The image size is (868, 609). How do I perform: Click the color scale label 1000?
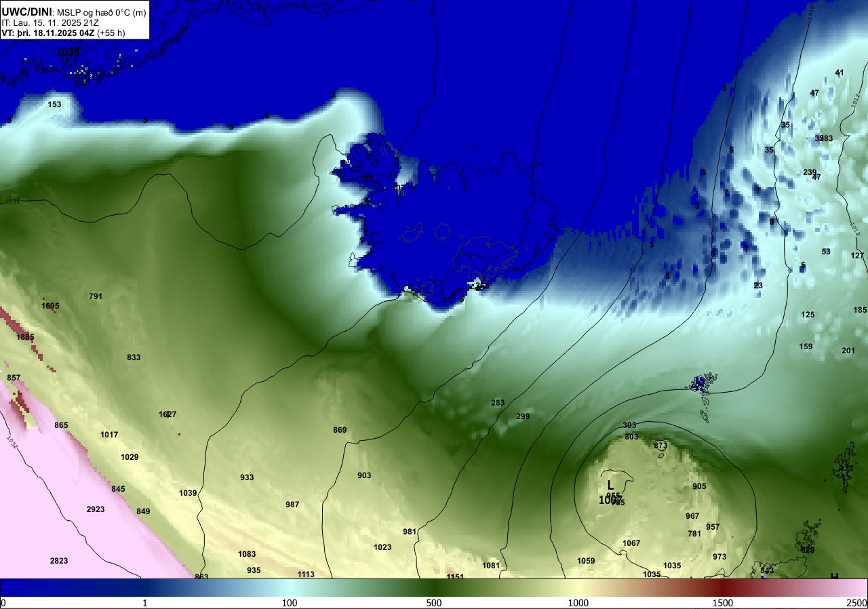578,603
